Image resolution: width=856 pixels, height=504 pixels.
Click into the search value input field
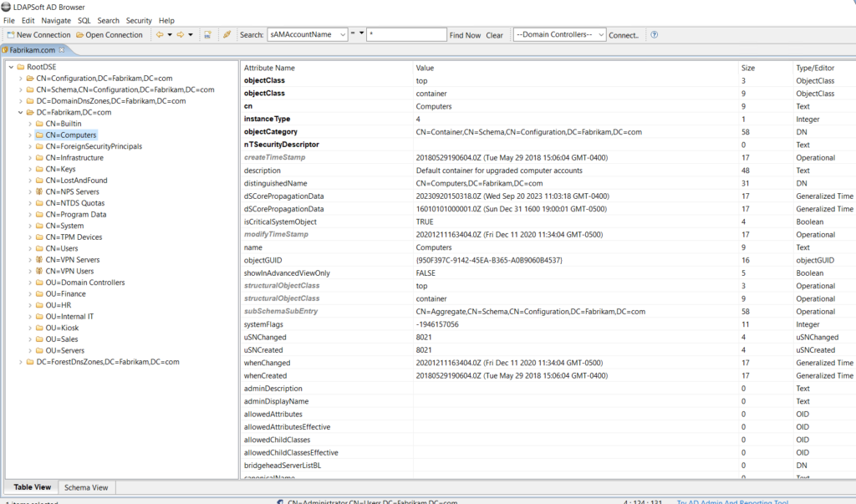coord(406,34)
